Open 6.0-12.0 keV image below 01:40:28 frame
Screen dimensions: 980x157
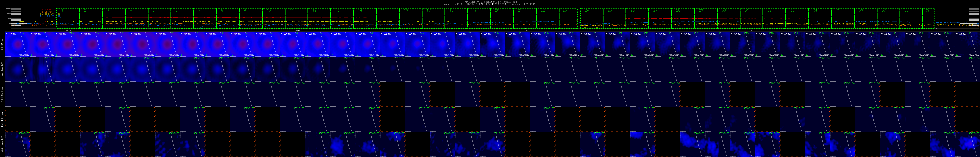tap(292, 69)
